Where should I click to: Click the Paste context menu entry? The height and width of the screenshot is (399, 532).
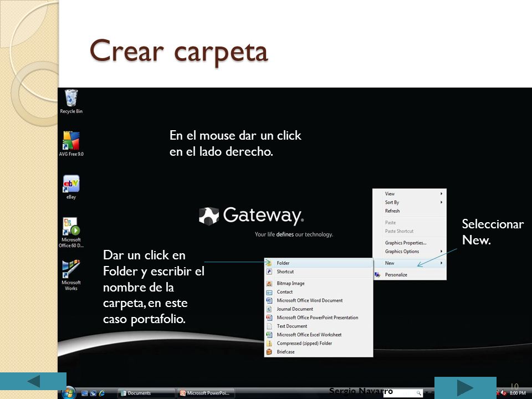tap(410, 223)
